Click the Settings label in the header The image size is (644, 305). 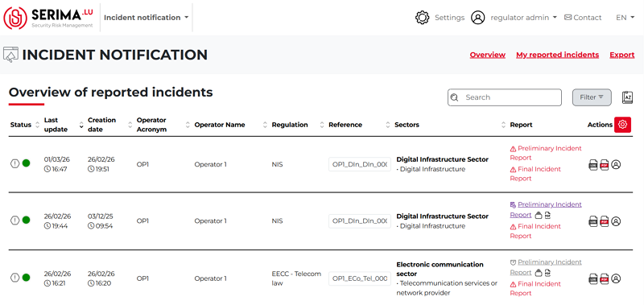450,18
